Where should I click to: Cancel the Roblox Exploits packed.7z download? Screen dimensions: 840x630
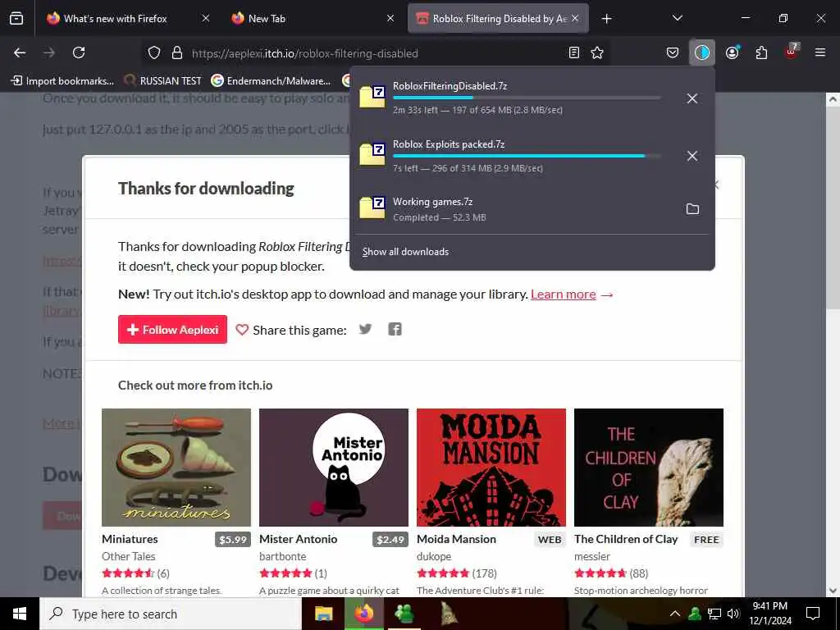(692, 156)
